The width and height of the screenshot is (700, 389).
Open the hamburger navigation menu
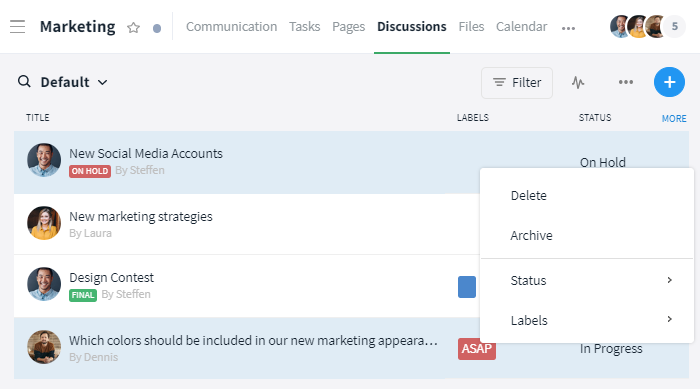(17, 27)
